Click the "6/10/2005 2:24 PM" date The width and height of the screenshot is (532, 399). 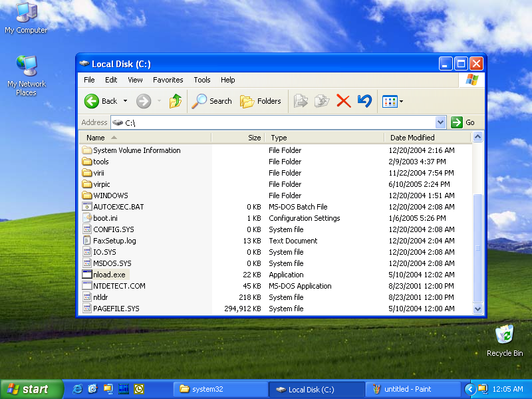point(419,184)
